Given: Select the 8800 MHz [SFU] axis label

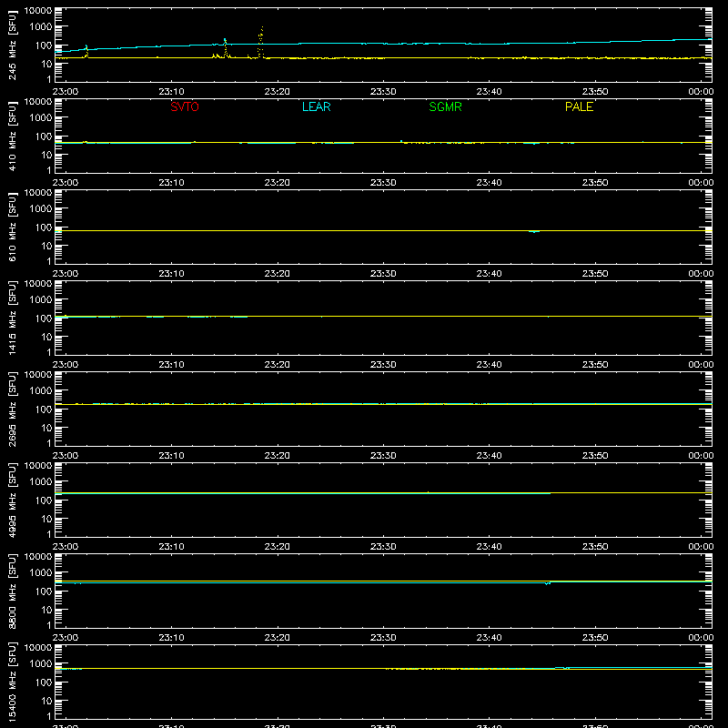Looking at the screenshot, I should 12,591.
